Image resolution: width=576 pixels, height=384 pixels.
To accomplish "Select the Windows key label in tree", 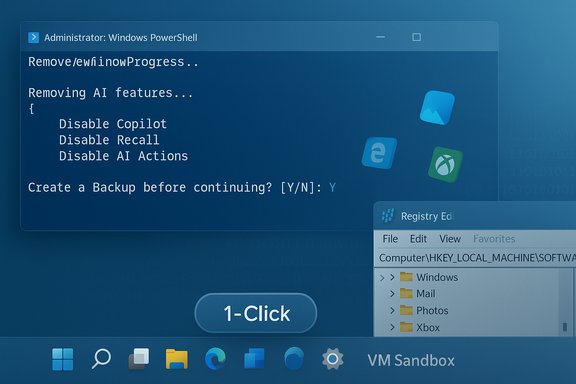I will tap(437, 277).
